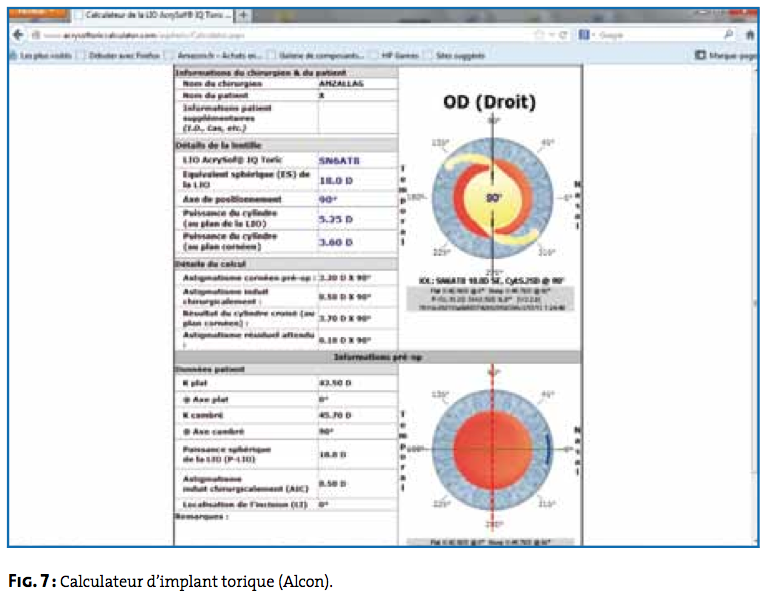The image size is (768, 604).
Task: Go to the home page icon
Action: point(750,35)
